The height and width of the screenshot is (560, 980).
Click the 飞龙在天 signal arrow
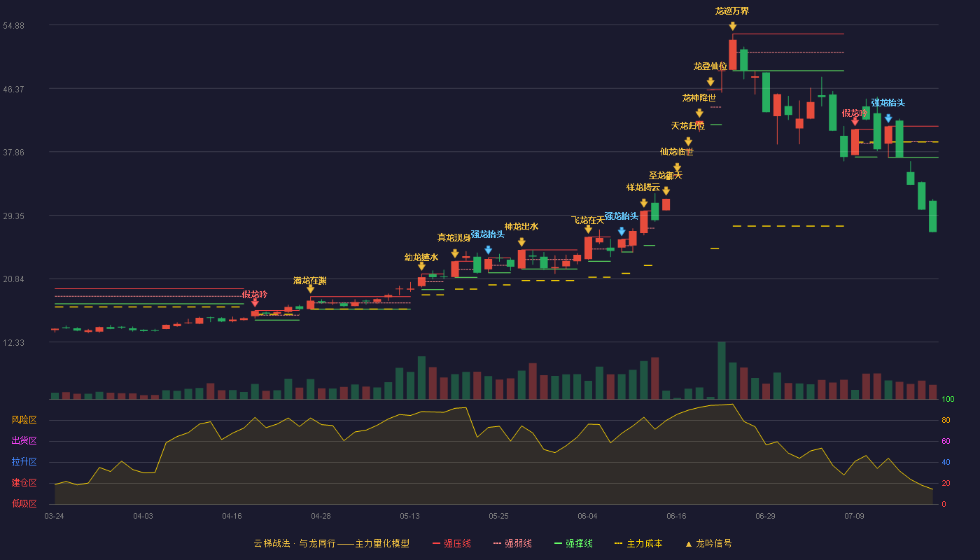click(588, 230)
